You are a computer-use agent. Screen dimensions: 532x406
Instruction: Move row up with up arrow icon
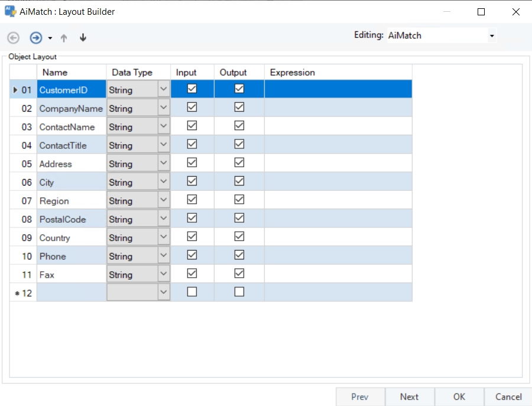(x=64, y=38)
